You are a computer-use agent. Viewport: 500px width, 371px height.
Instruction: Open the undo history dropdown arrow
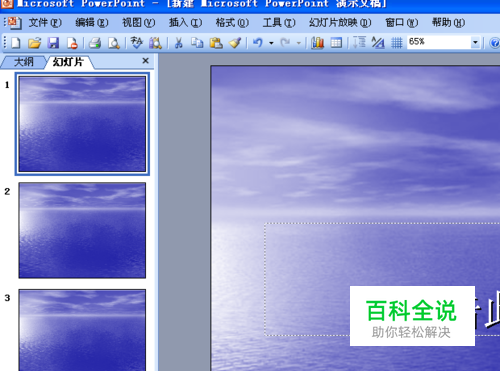(x=271, y=43)
